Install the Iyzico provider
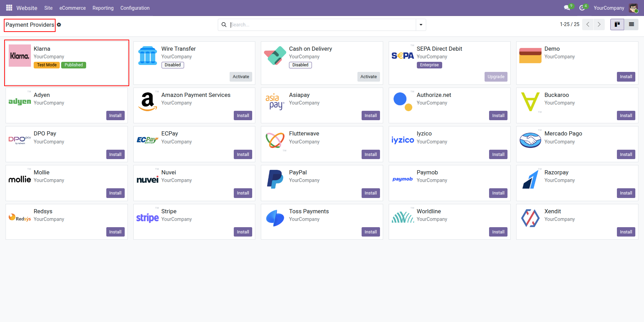The image size is (644, 322). pyautogui.click(x=498, y=155)
